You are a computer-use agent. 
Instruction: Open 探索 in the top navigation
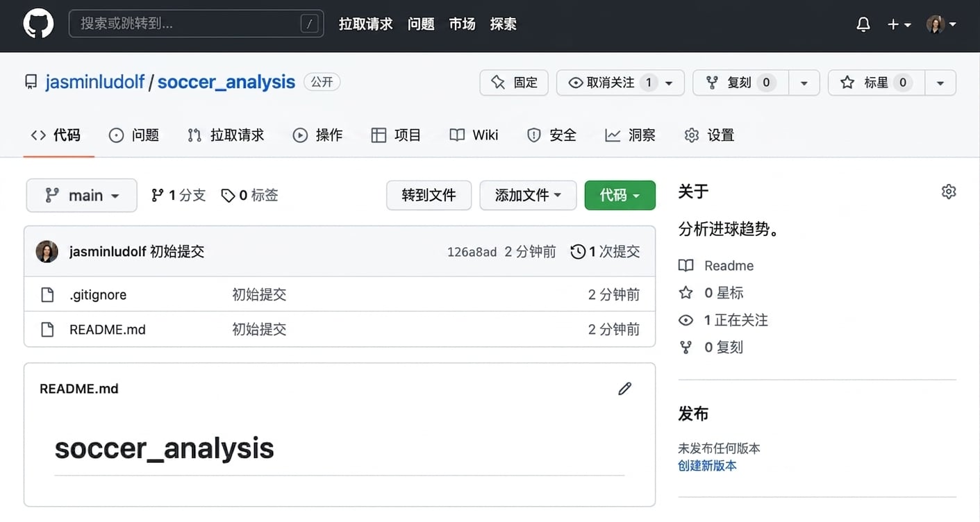click(x=503, y=24)
